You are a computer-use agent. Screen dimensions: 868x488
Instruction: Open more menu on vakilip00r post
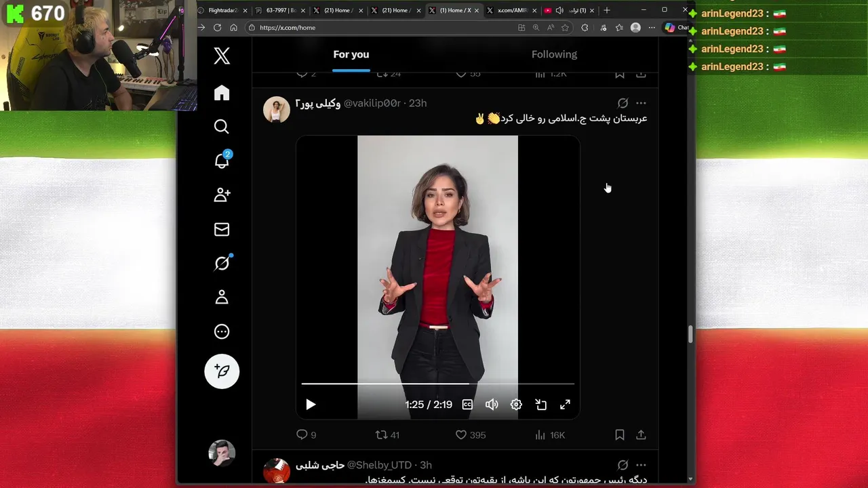(641, 103)
